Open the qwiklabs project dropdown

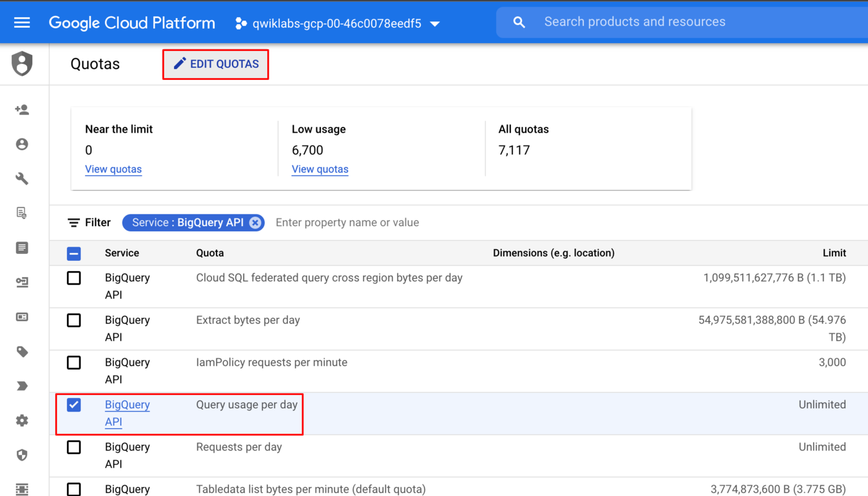338,24
